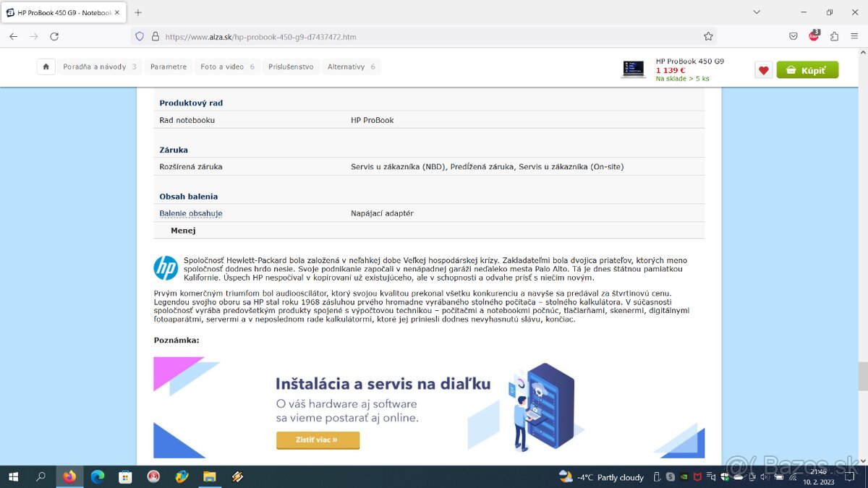Reload the page
The width and height of the screenshot is (868, 488).
tap(54, 36)
